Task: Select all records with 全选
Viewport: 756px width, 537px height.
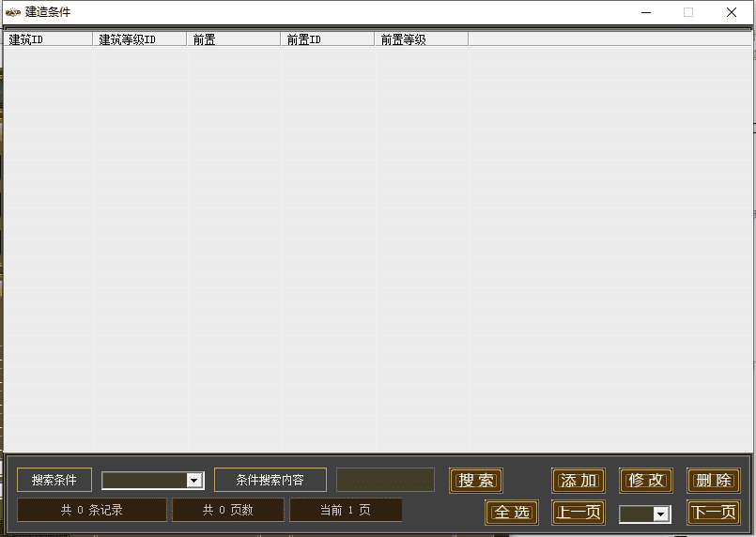Action: pyautogui.click(x=512, y=513)
